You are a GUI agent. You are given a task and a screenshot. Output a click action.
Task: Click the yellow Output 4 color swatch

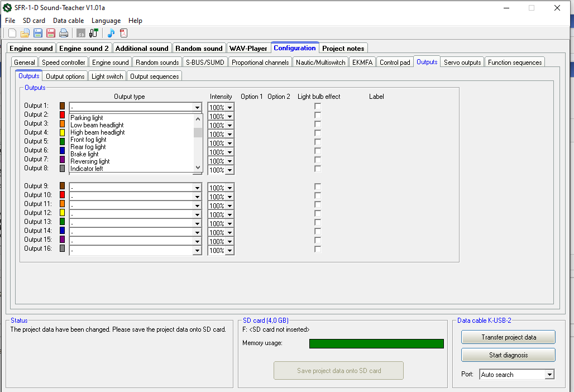(x=63, y=133)
